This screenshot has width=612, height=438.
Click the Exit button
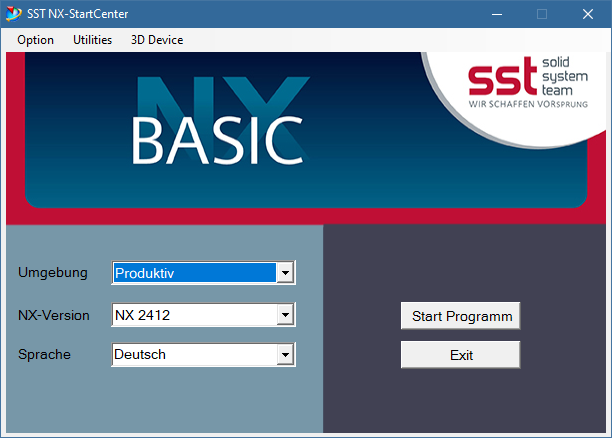coord(461,355)
